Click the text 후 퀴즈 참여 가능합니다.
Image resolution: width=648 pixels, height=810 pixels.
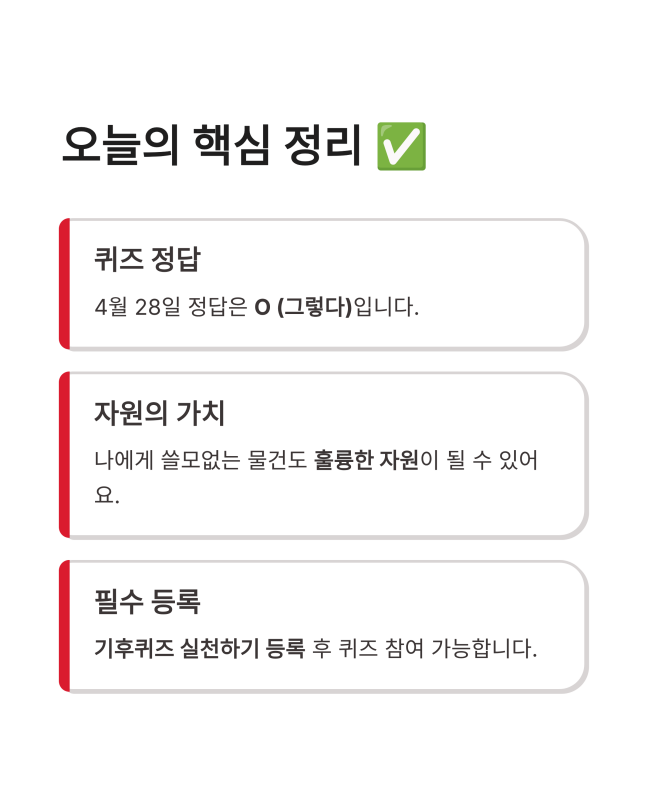[x=425, y=648]
